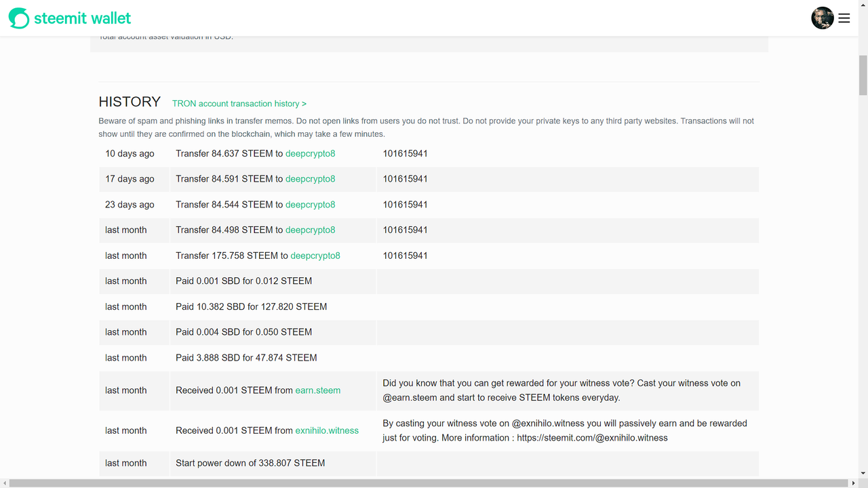Viewport: 868px width, 488px height.
Task: Select the earn.steem witness vote memo
Action: [561, 390]
